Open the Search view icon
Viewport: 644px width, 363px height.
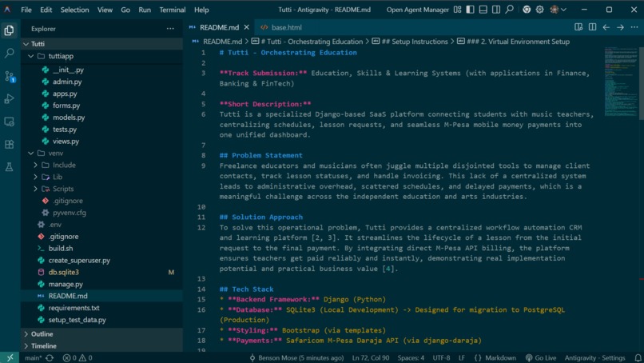[9, 53]
